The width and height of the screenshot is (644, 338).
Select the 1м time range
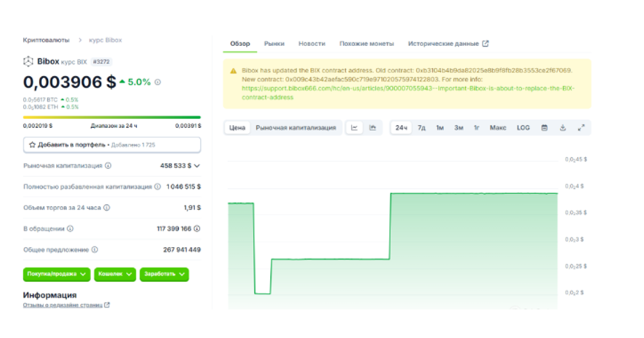(x=440, y=128)
